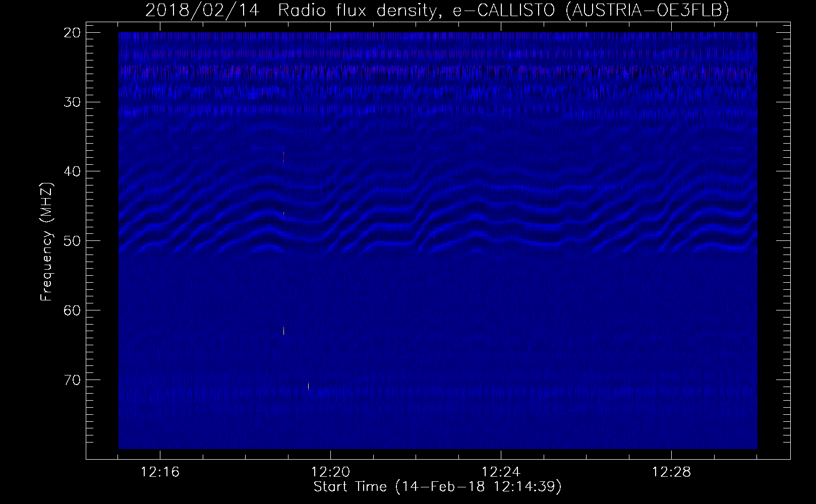
Task: Click the 40 frequency tick label
Action: (73, 171)
